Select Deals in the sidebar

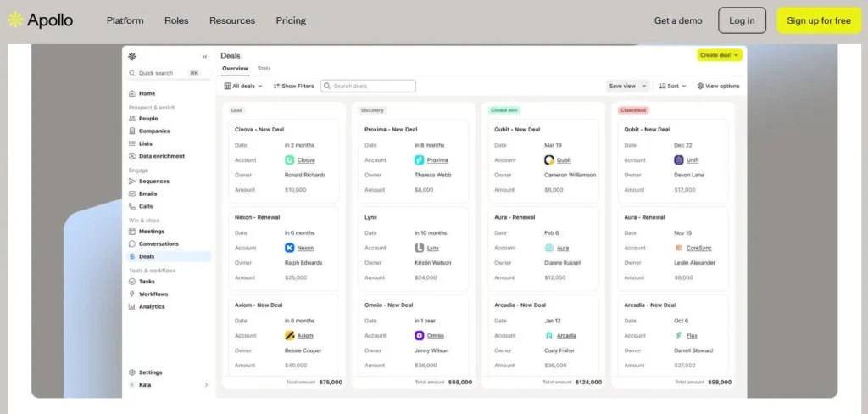(x=170, y=256)
